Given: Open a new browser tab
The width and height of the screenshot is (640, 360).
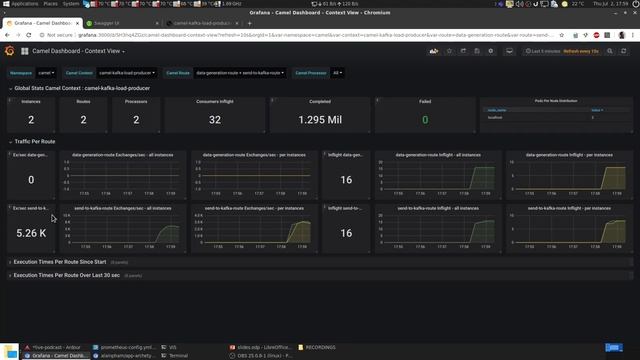Looking at the screenshot, I should click(x=249, y=23).
